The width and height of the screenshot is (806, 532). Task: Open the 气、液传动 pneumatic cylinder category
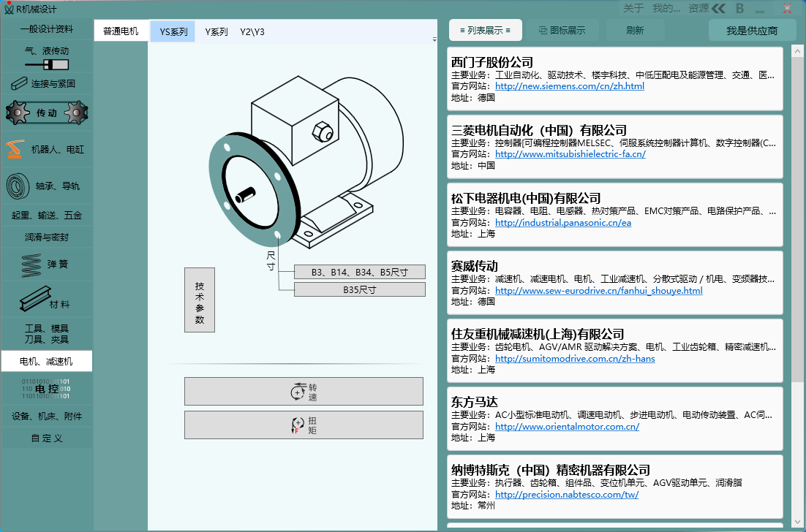(x=47, y=57)
